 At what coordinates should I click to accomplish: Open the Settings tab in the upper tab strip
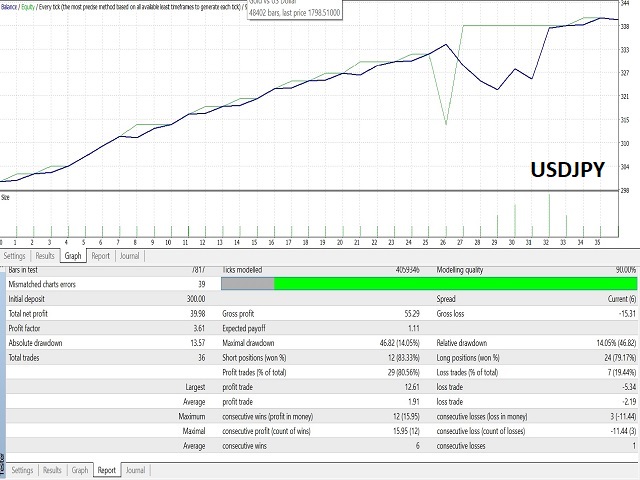[15, 256]
